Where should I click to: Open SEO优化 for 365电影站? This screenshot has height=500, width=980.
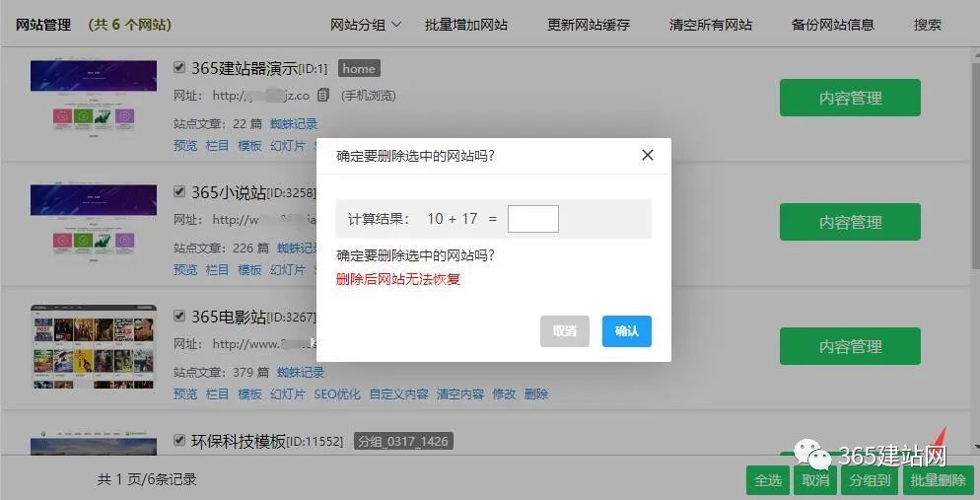(x=337, y=394)
